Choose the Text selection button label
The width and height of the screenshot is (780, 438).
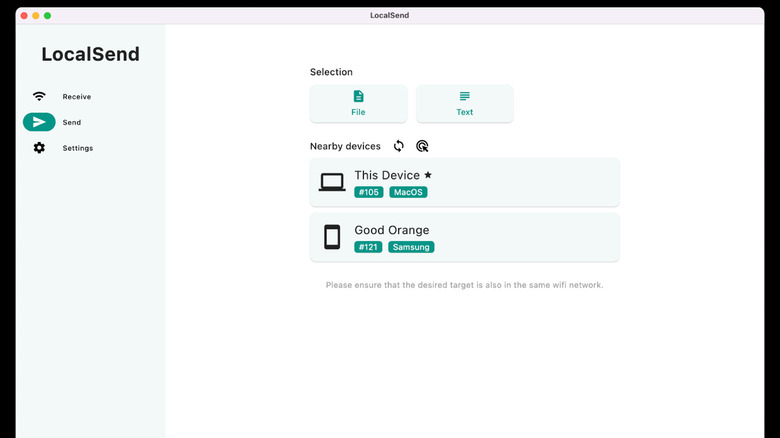[x=464, y=112]
